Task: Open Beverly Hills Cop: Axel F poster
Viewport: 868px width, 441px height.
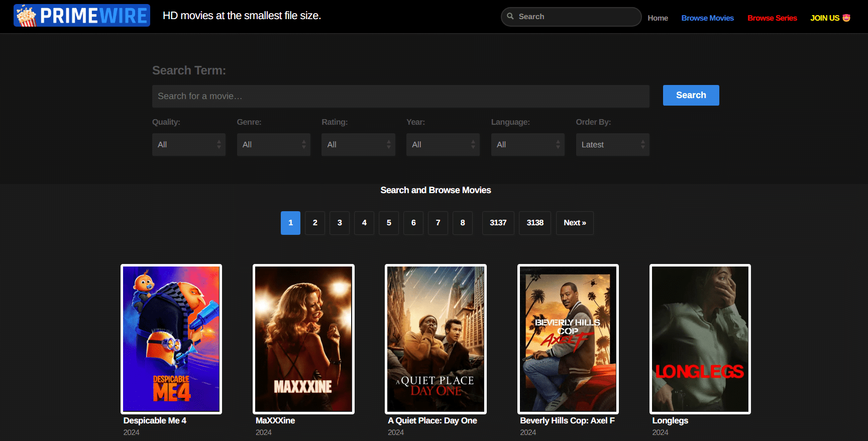Action: (x=568, y=339)
